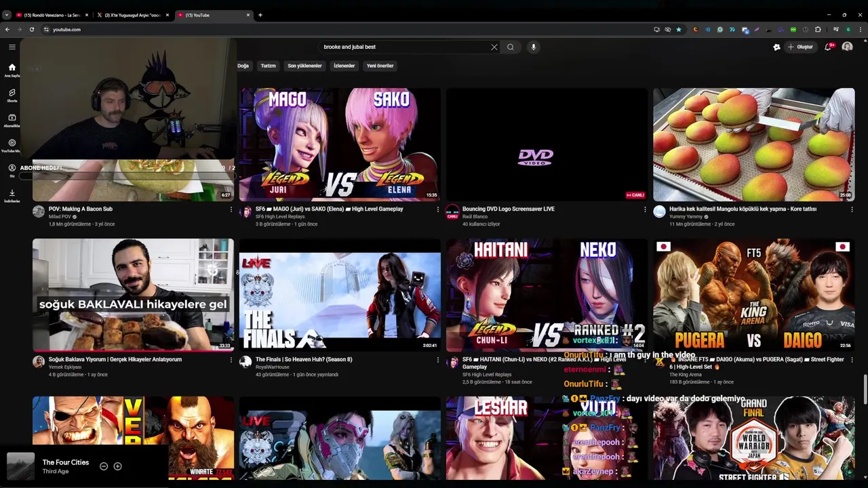Open 'The Finals | So Heaven Huh?' title
This screenshot has height=488, width=868.
pyautogui.click(x=304, y=359)
